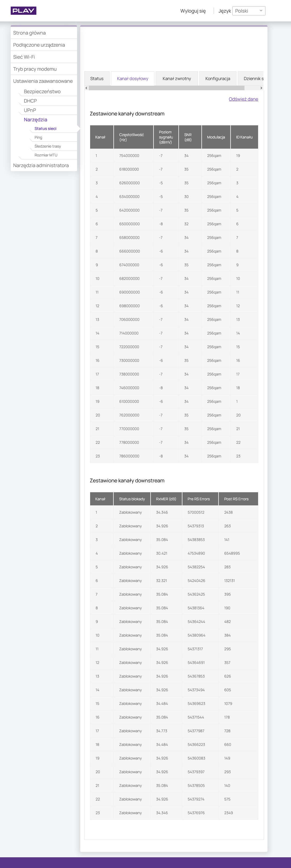Viewport: 291px width, 868px height.
Task: Click the PLAY logo
Action: 24,11
